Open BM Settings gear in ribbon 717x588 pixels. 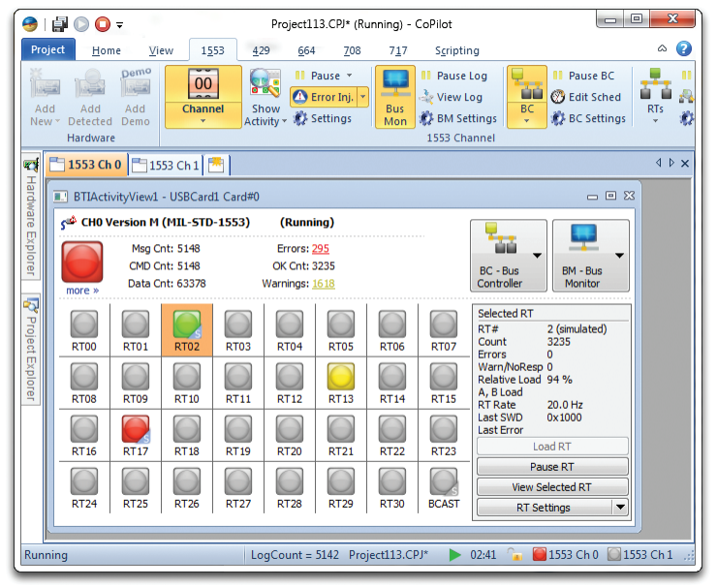point(428,118)
